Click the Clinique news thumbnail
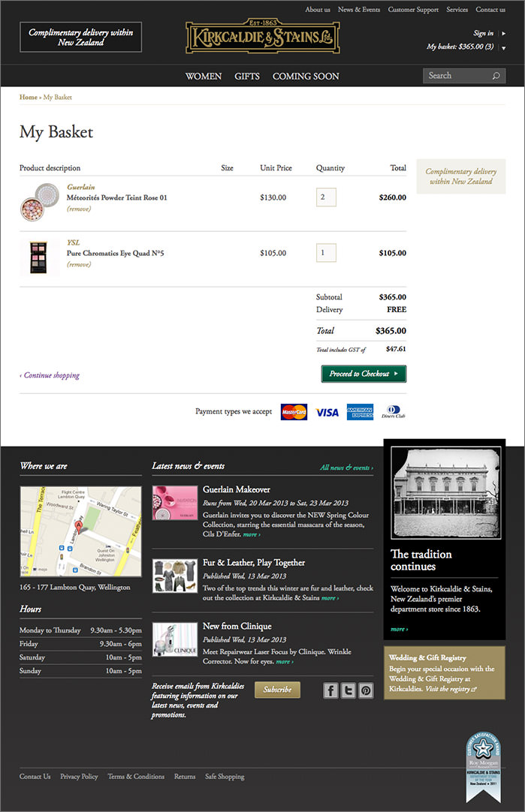 (x=175, y=639)
